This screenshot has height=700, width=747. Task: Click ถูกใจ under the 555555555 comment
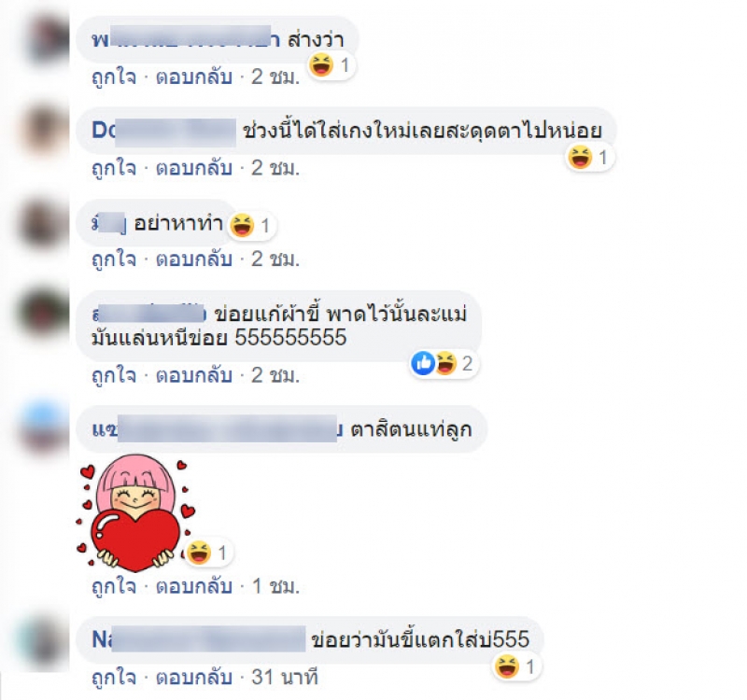click(x=114, y=376)
